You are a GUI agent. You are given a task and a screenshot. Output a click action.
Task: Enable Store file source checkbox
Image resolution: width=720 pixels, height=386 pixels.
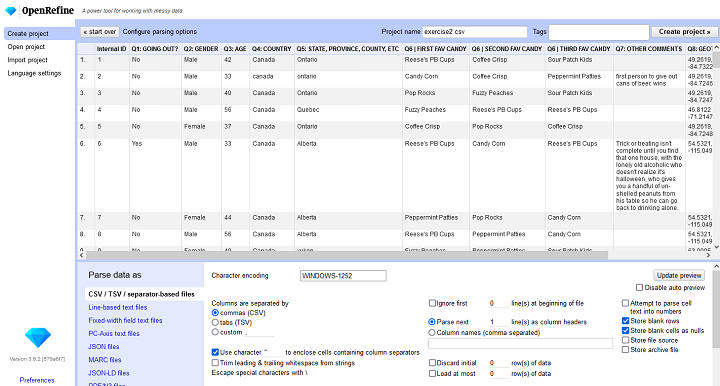coord(625,340)
